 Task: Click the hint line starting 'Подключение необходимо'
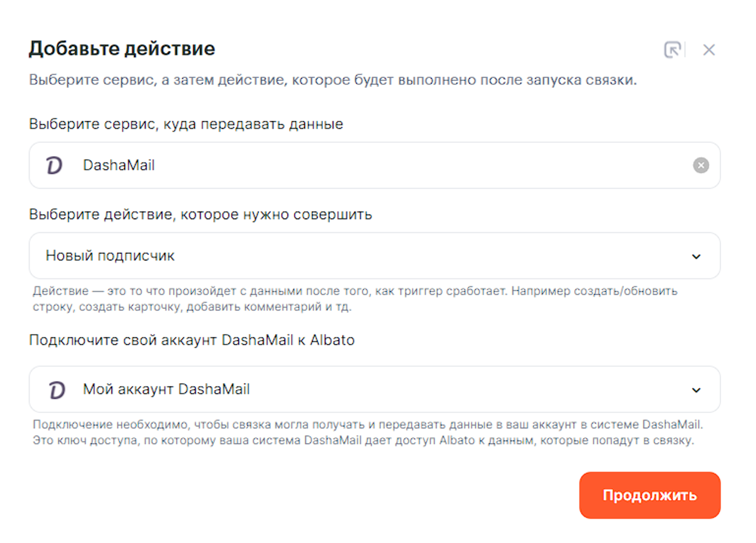click(367, 424)
